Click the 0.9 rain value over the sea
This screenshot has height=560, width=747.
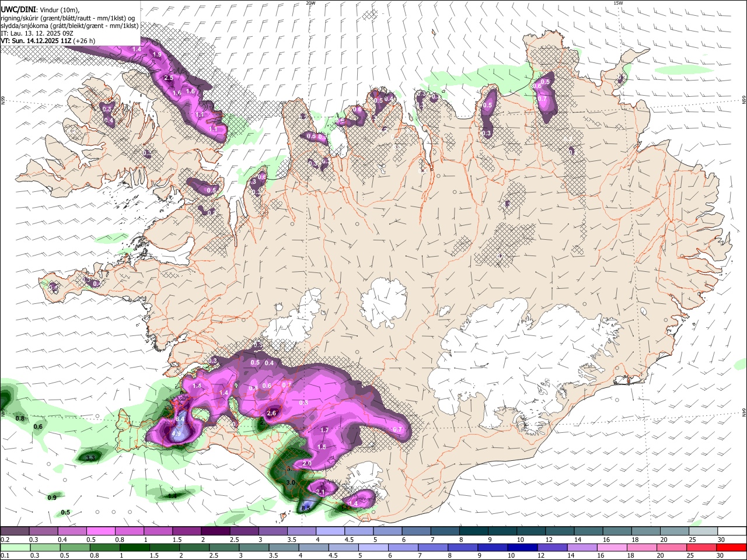tap(52, 498)
